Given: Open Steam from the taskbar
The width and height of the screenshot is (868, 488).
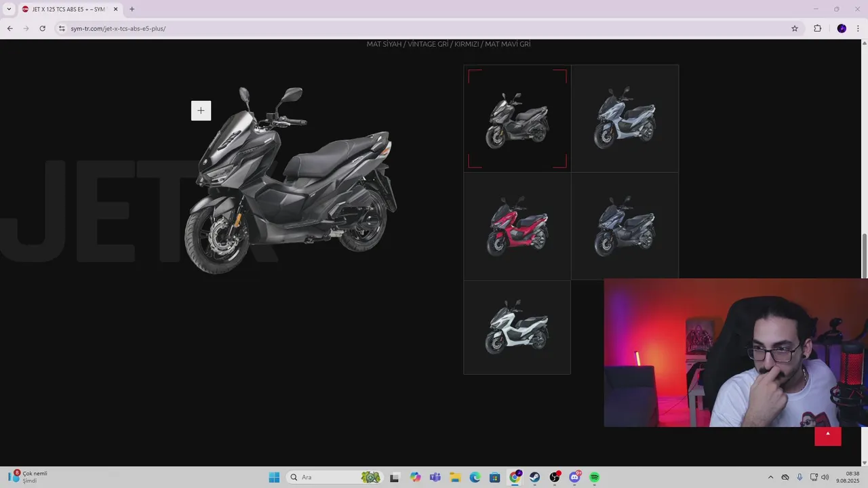Looking at the screenshot, I should (x=534, y=477).
